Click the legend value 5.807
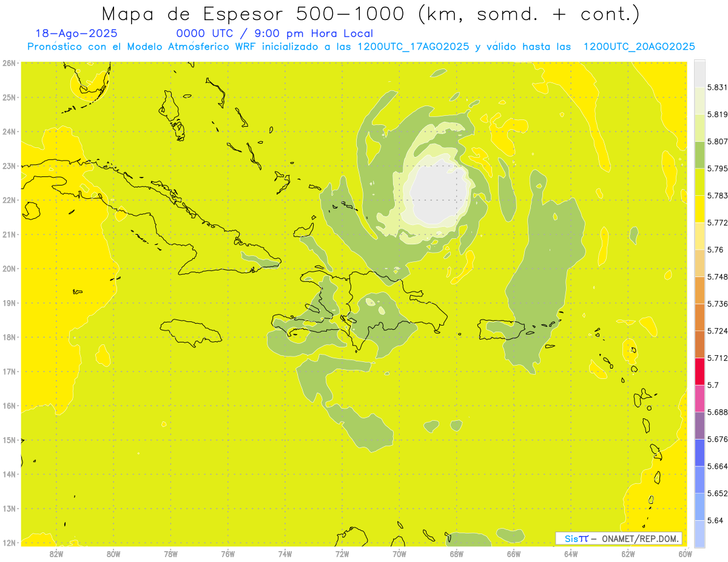728x562 pixels. click(x=718, y=141)
